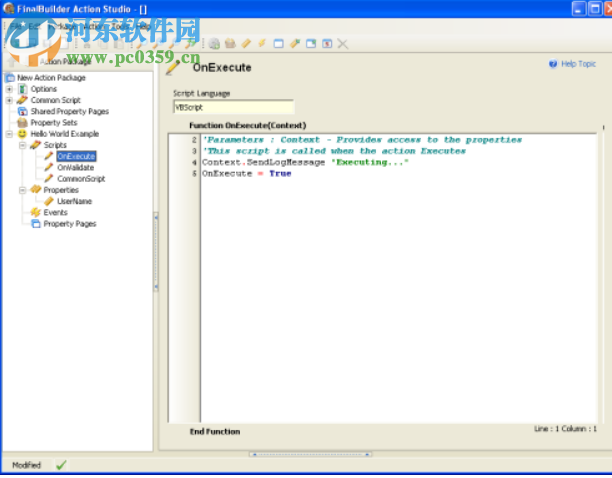
Task: Select the Events node in tree
Action: (x=55, y=212)
